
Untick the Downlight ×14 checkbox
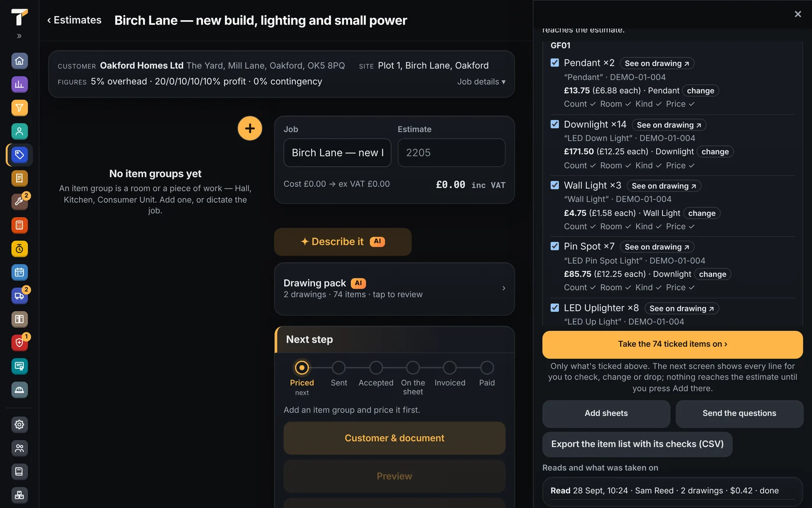click(555, 124)
